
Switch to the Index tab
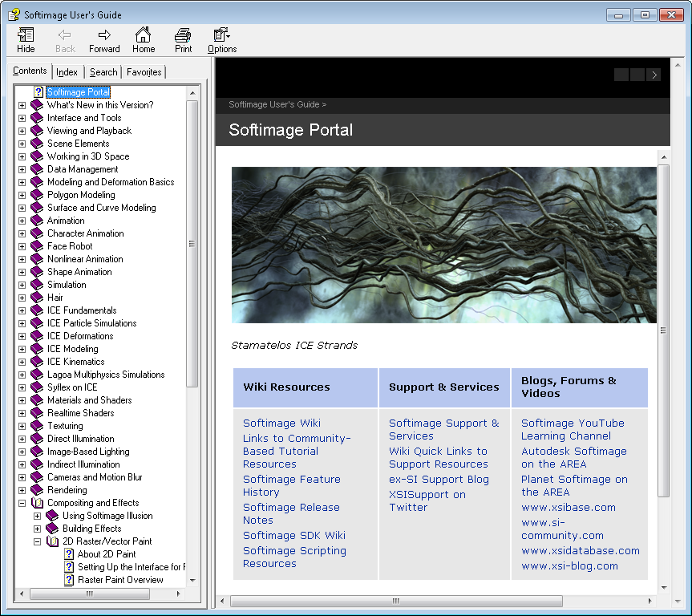click(67, 72)
